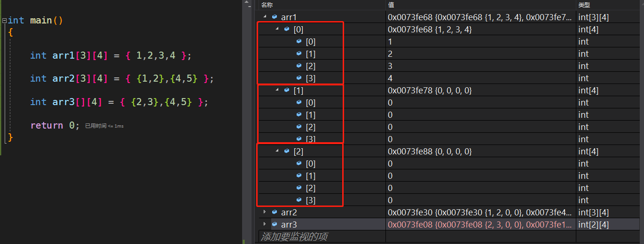Click the arr2 declaration line in the code
644x244 pixels.
pos(122,79)
